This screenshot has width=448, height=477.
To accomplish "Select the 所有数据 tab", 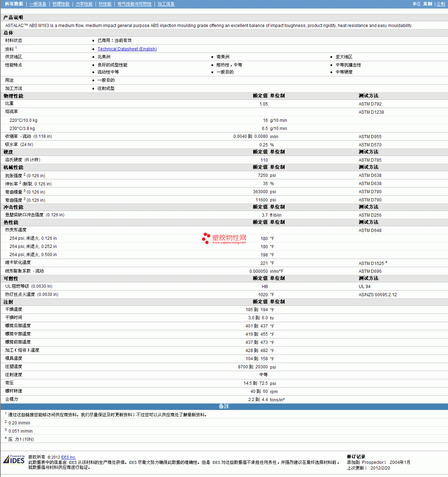I will tap(14, 4).
